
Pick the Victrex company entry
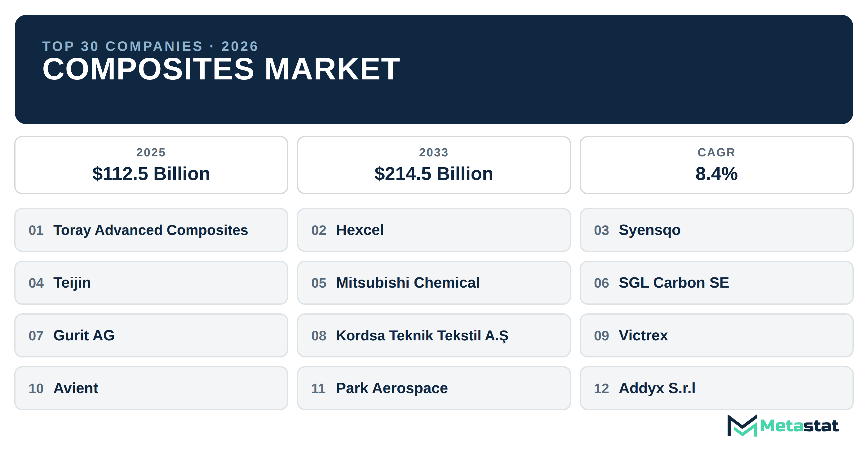[716, 336]
